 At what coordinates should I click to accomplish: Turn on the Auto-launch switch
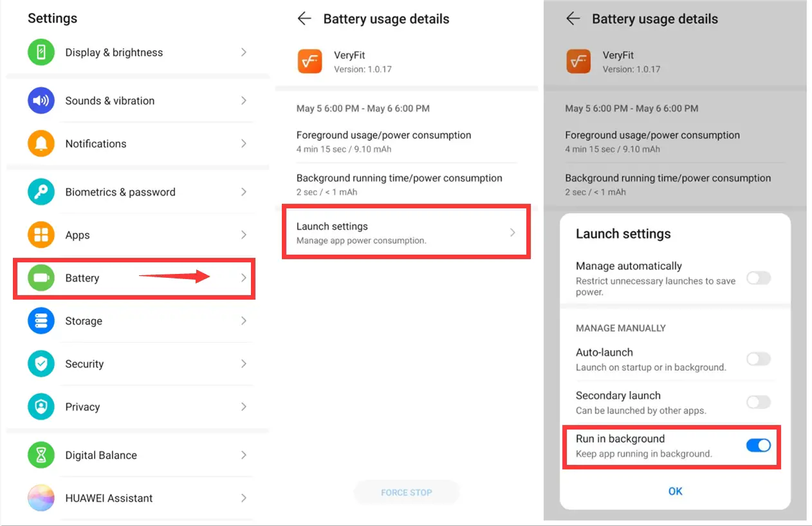758,359
